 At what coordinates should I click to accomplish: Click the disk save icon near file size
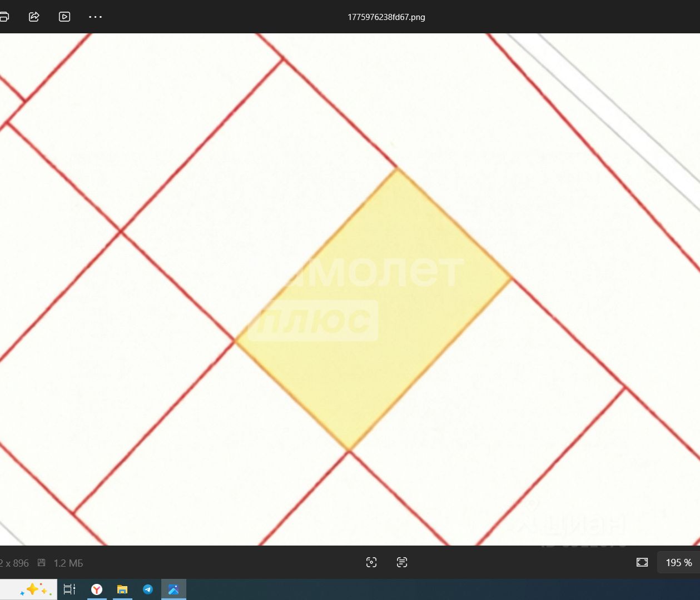41,563
